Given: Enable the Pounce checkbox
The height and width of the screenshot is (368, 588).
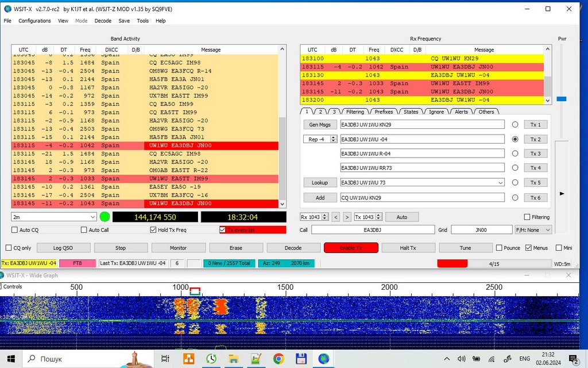Looking at the screenshot, I should point(499,248).
